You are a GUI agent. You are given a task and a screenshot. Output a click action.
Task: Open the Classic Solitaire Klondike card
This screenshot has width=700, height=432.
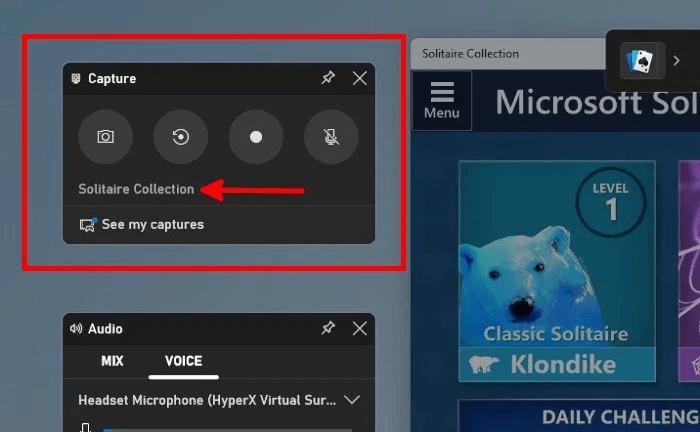click(557, 271)
